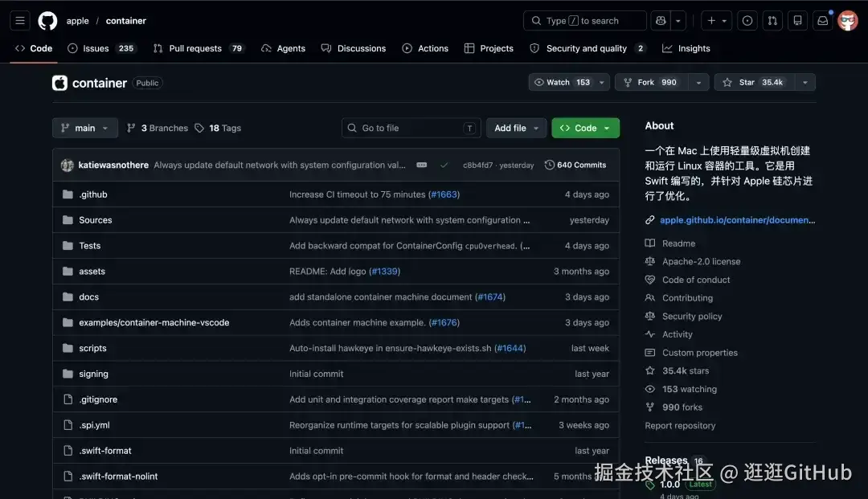The height and width of the screenshot is (499, 868).
Task: Show commit check status checkmark
Action: [x=444, y=165]
